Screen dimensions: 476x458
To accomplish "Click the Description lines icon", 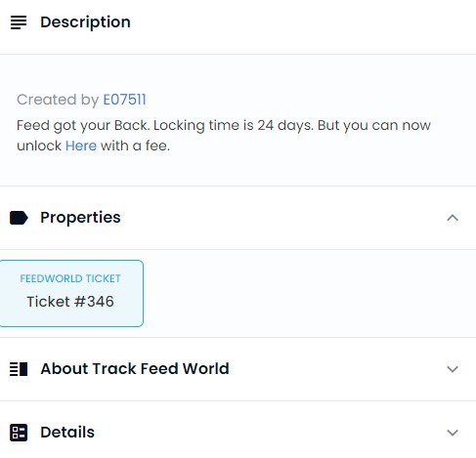I will coord(19,22).
